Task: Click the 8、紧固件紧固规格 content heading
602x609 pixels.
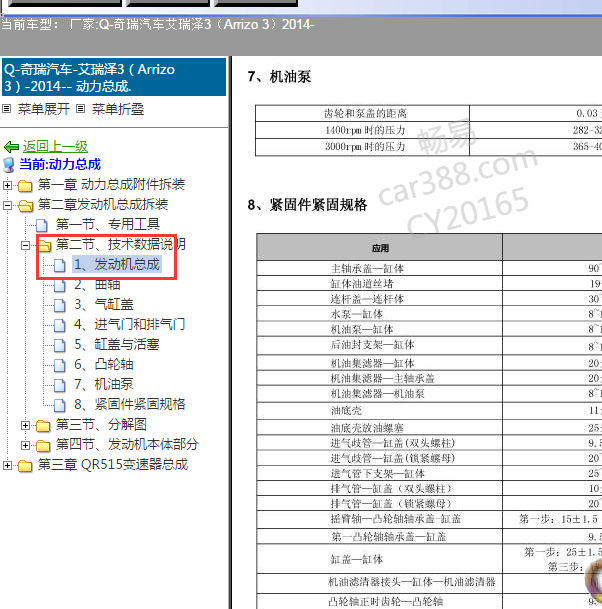Action: pyautogui.click(x=307, y=205)
